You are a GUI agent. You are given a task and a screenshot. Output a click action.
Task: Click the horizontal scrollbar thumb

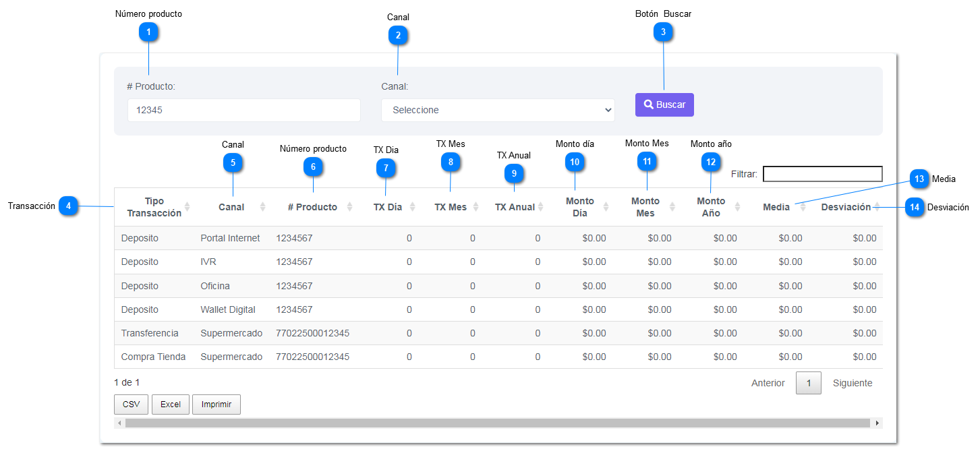(x=498, y=423)
